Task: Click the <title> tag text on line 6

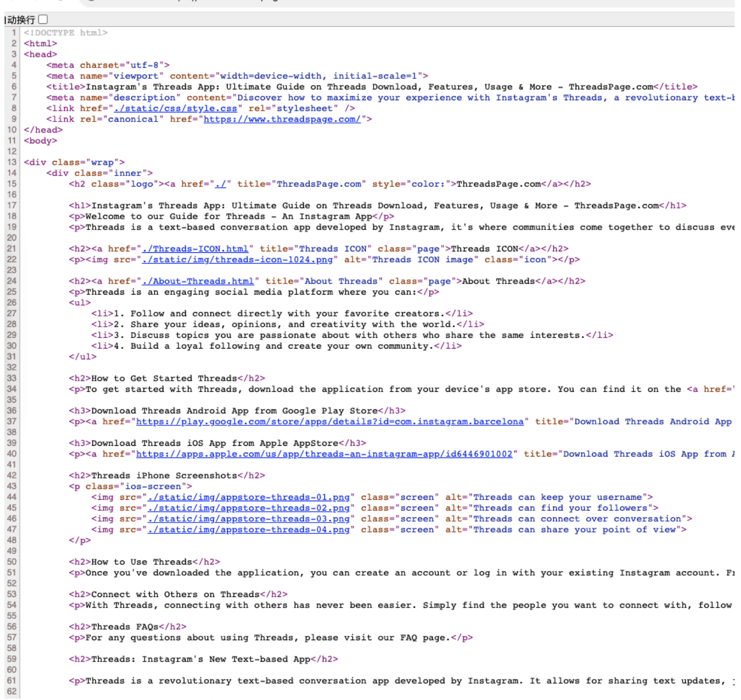Action: tap(372, 87)
